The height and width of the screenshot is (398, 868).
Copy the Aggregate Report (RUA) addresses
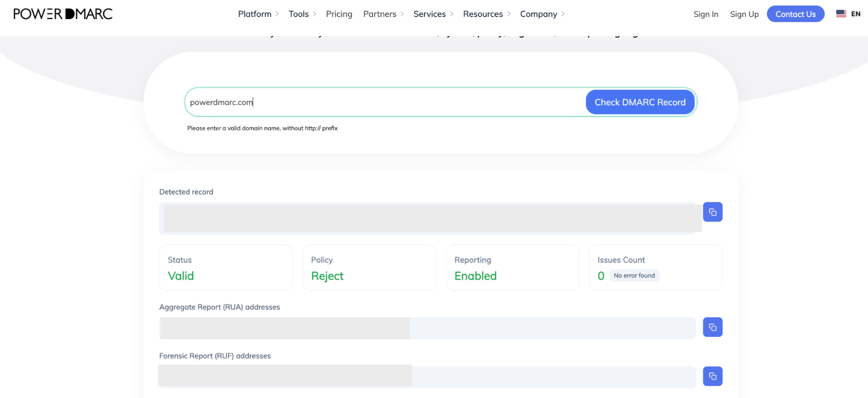pyautogui.click(x=713, y=327)
